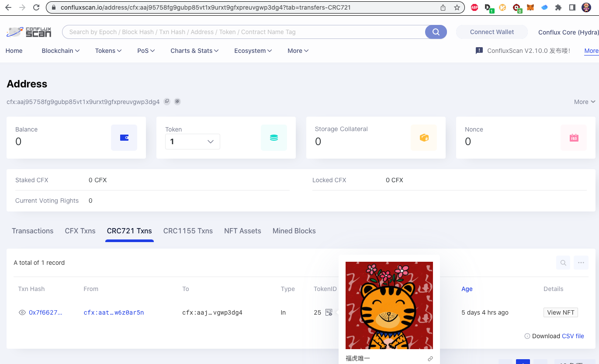The height and width of the screenshot is (364, 599).
Task: Switch to the CRC1155 Txns tab
Action: [x=188, y=231]
